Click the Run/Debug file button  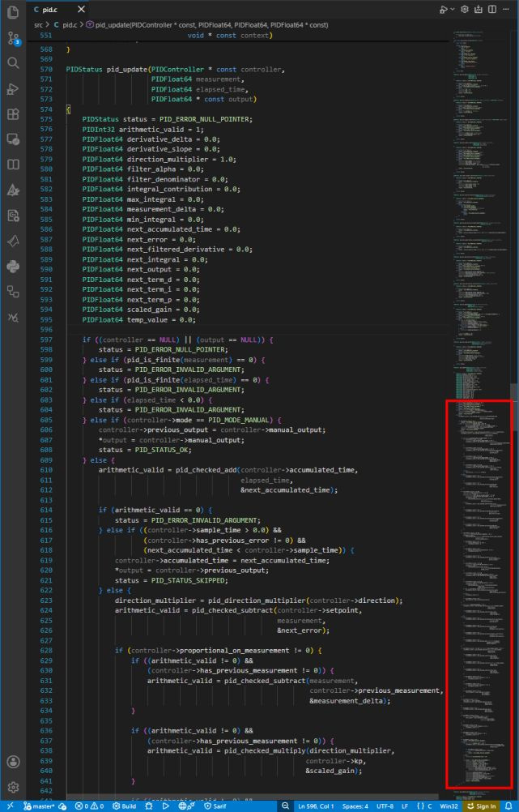coord(444,10)
